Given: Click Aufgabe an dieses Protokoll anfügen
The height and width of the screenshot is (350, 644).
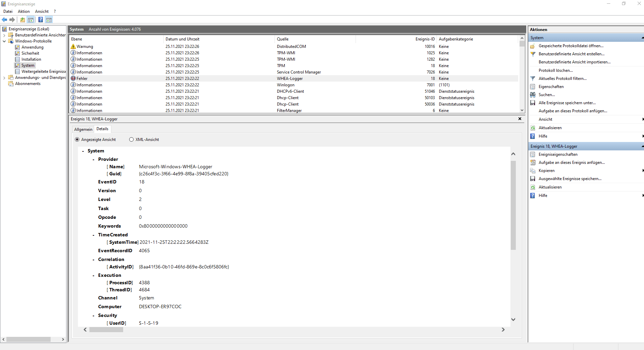Looking at the screenshot, I should point(573,111).
